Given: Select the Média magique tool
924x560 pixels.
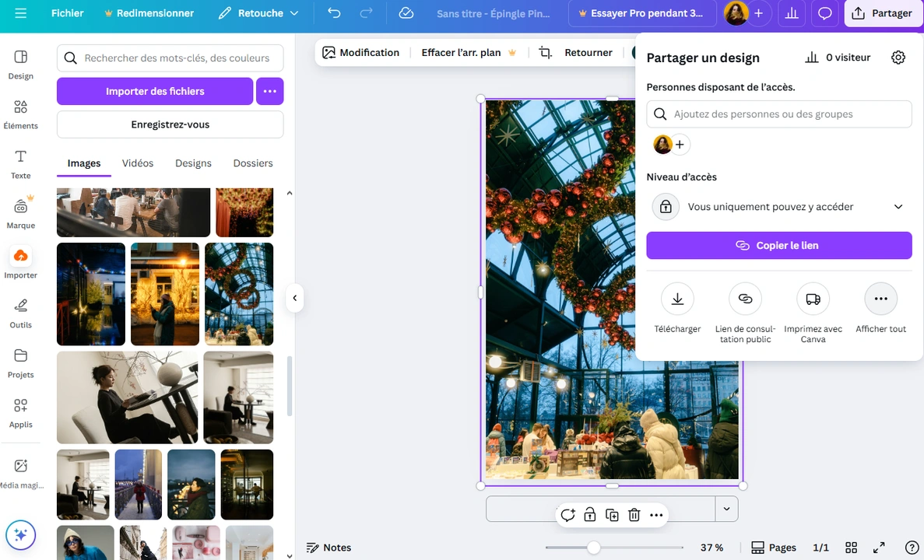Looking at the screenshot, I should 20,471.
